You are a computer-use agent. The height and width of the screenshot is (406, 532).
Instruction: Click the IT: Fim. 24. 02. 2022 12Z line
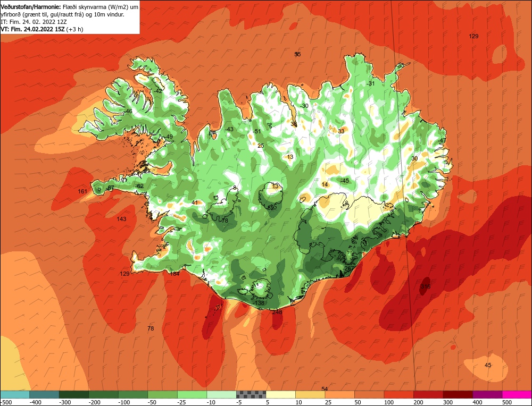(34, 22)
